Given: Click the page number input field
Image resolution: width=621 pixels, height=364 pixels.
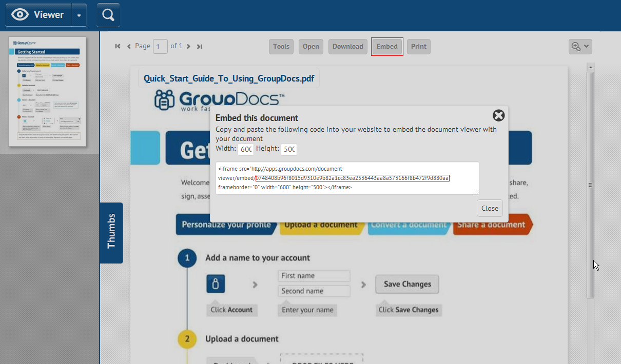Looking at the screenshot, I should tap(160, 47).
